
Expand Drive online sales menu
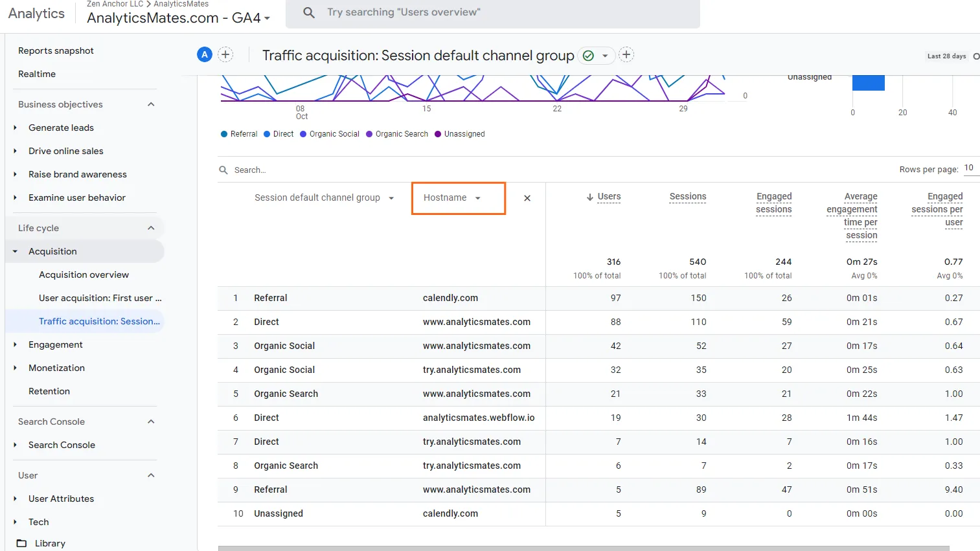click(15, 151)
